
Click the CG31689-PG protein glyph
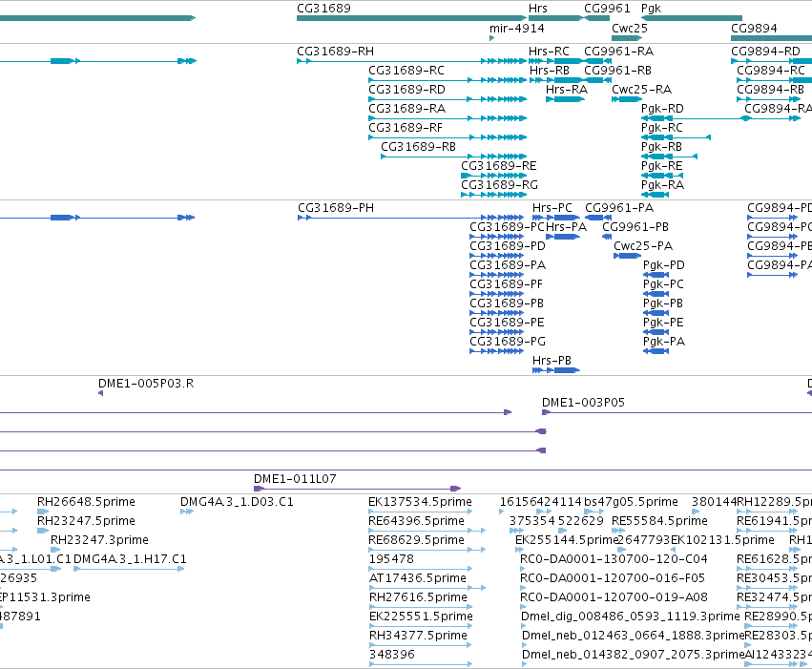click(496, 352)
